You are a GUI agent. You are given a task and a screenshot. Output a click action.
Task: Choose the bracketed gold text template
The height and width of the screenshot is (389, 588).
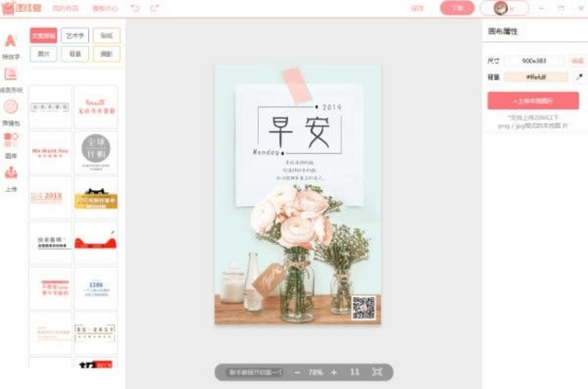point(96,333)
